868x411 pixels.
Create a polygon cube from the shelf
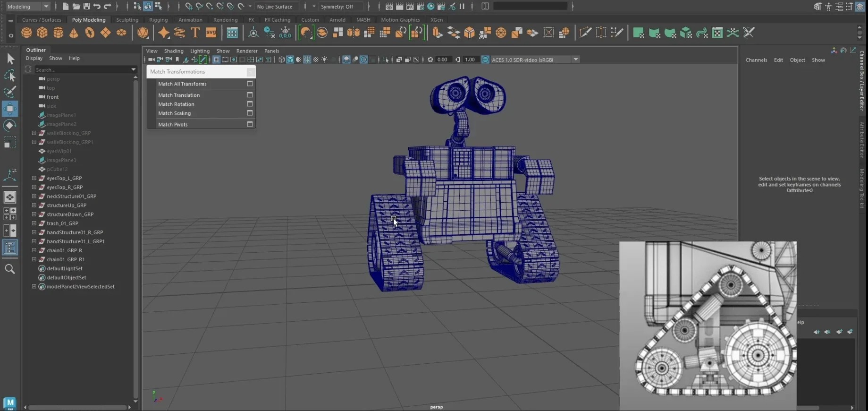(42, 33)
